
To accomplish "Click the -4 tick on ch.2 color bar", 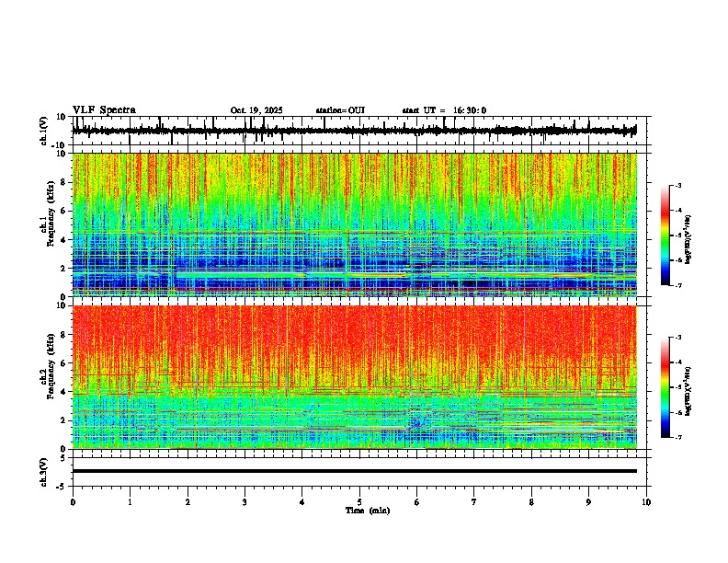I will [678, 362].
